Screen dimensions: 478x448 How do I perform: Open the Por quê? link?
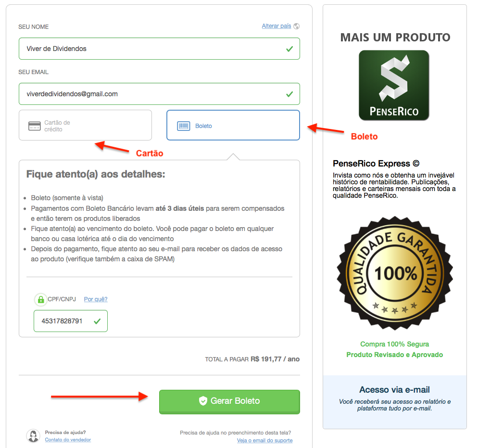[x=96, y=299]
